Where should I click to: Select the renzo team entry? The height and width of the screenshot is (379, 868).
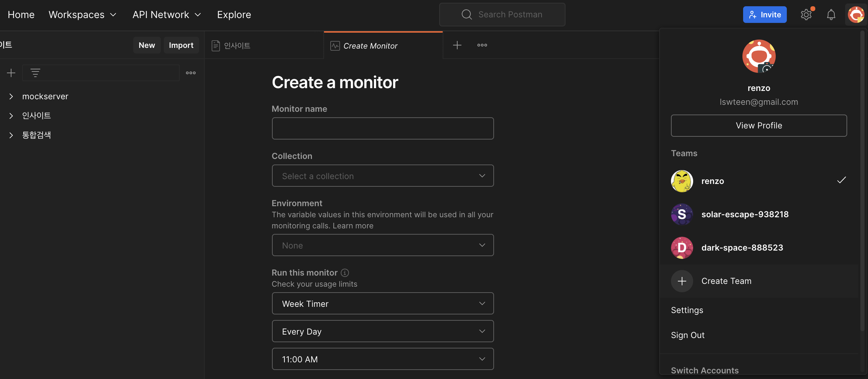click(713, 181)
